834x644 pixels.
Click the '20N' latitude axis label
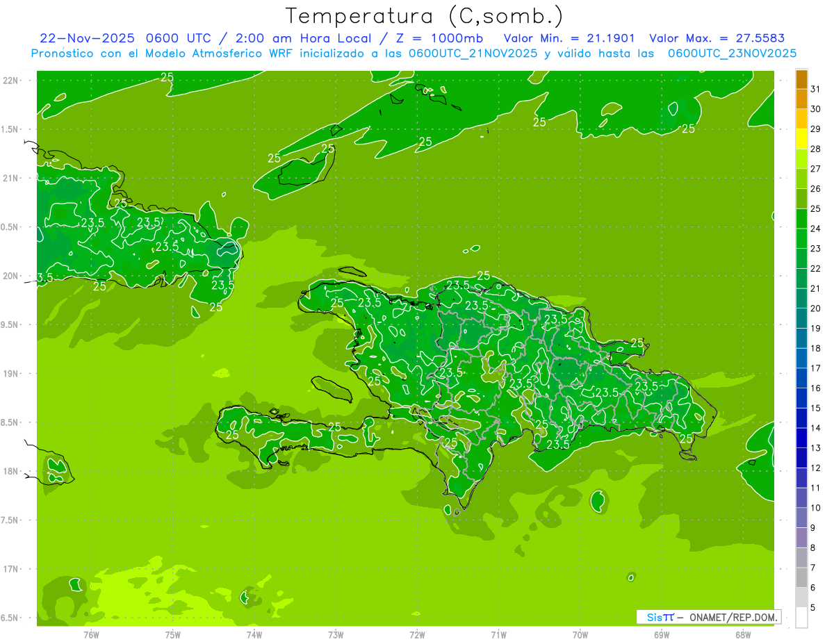click(10, 276)
